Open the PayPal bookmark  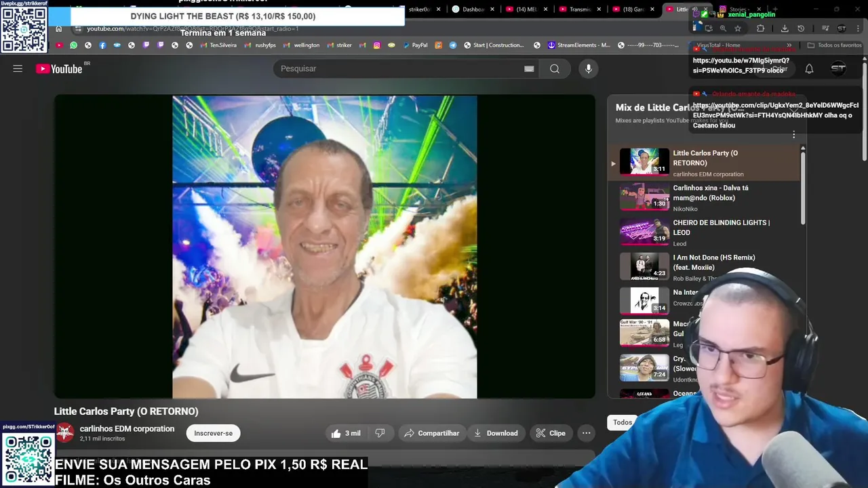click(x=414, y=45)
